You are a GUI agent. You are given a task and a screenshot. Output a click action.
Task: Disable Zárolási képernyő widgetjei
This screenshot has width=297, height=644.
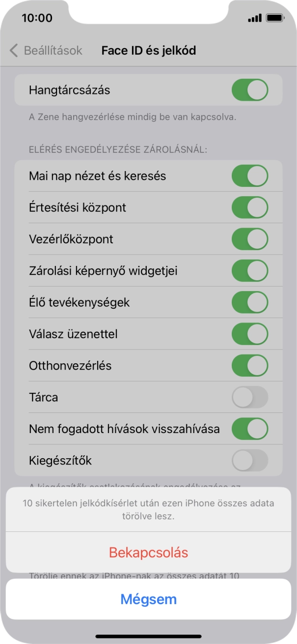(x=251, y=270)
